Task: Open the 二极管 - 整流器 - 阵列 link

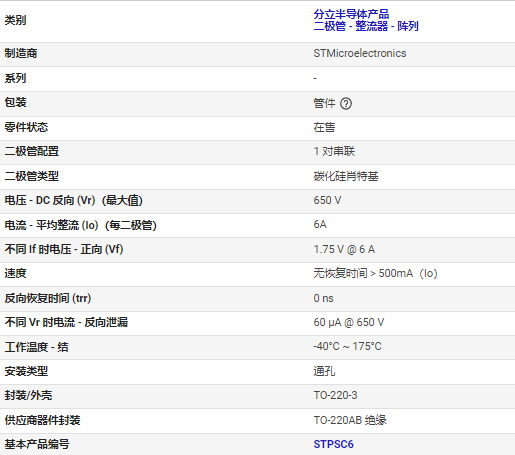Action: click(366, 26)
